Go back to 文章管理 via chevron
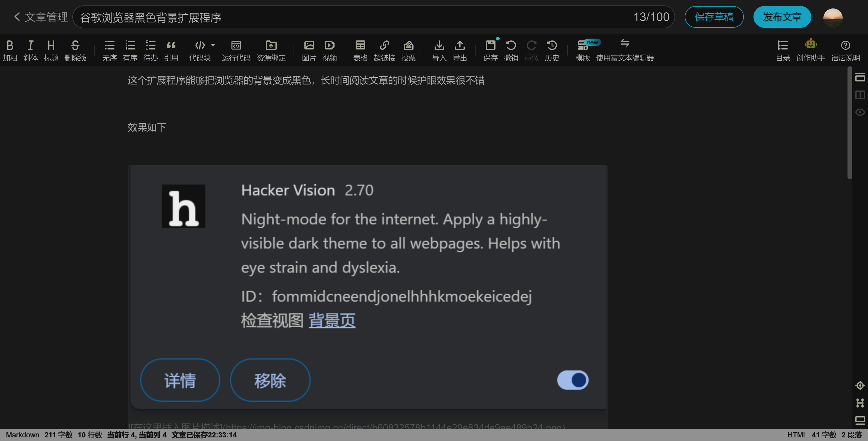The image size is (868, 441). coord(17,17)
